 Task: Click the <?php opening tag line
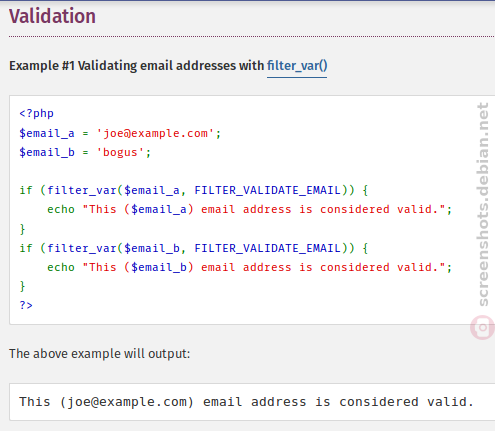click(x=36, y=114)
